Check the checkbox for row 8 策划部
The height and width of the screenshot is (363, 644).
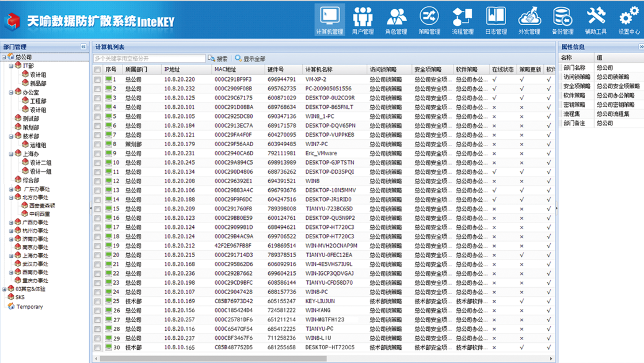[97, 144]
